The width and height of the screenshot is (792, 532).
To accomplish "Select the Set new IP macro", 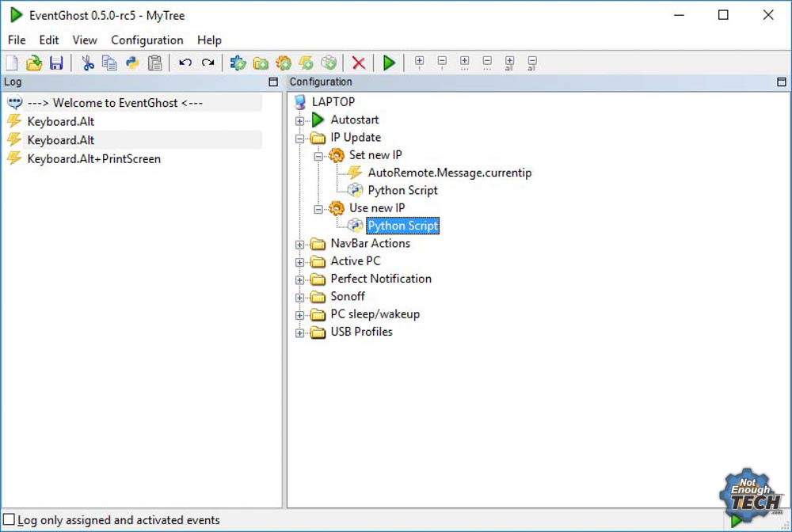I will [x=375, y=155].
